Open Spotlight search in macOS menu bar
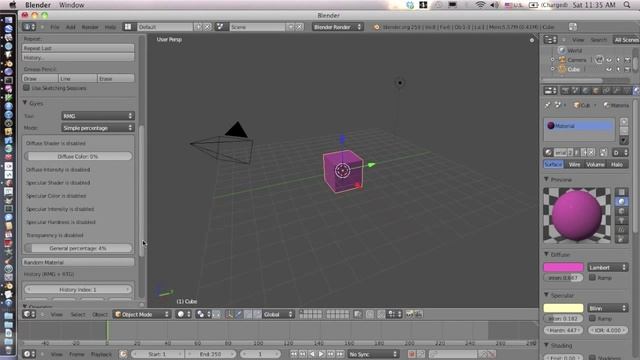Image resolution: width=640 pixels, height=360 pixels. [627, 5]
